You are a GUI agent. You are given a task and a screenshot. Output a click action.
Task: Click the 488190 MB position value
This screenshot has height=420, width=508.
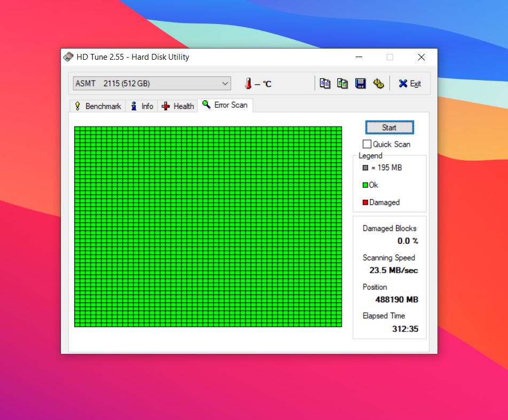[x=396, y=299]
